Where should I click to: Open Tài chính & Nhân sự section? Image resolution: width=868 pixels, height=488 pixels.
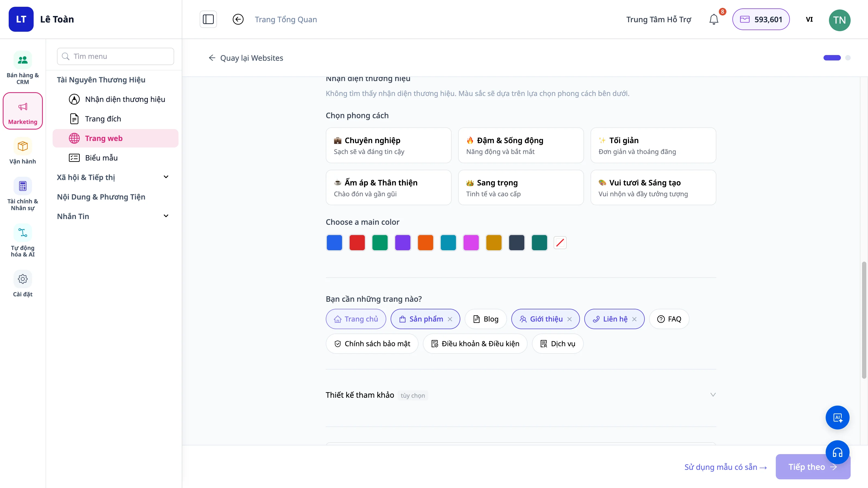coord(23,194)
